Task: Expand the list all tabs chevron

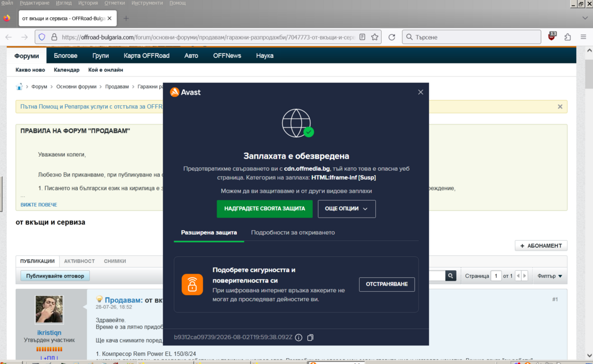Action: click(585, 18)
